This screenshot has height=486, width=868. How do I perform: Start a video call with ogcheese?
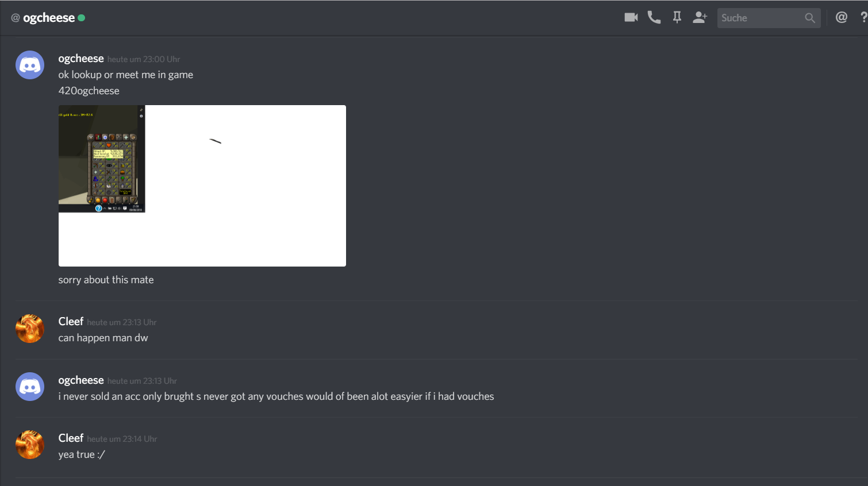631,17
